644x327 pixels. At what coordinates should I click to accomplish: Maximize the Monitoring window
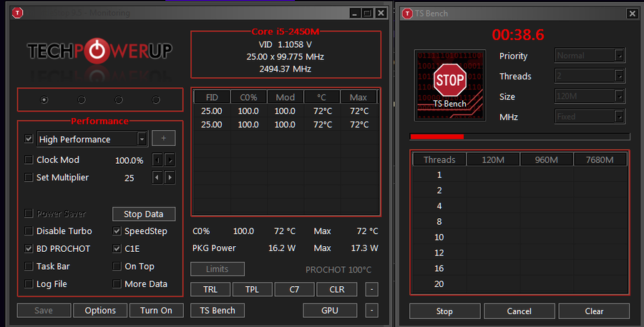368,14
